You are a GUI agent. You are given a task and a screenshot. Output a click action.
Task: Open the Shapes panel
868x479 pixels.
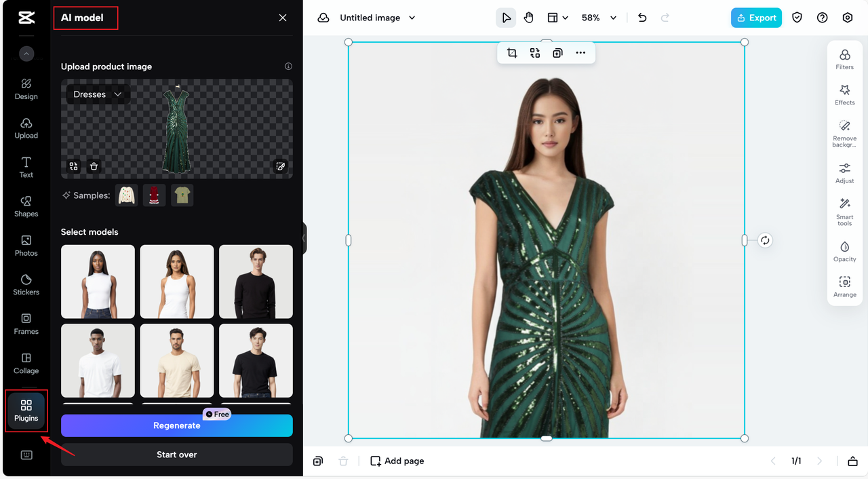point(26,206)
